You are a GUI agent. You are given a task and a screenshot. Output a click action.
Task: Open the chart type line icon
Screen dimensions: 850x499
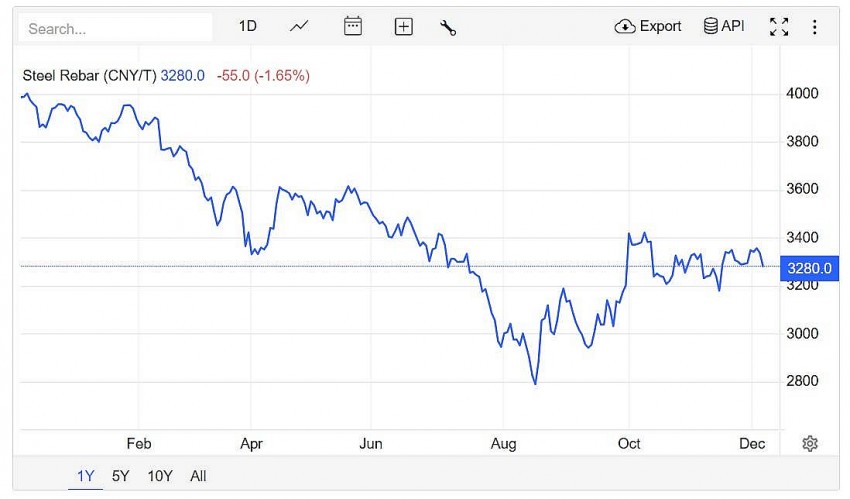[299, 27]
